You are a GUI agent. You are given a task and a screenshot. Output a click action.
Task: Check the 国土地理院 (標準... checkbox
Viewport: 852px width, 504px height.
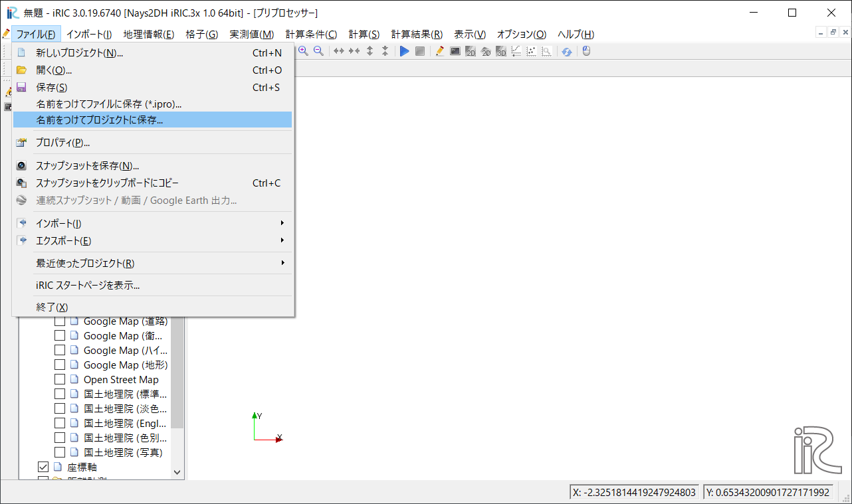tap(60, 394)
